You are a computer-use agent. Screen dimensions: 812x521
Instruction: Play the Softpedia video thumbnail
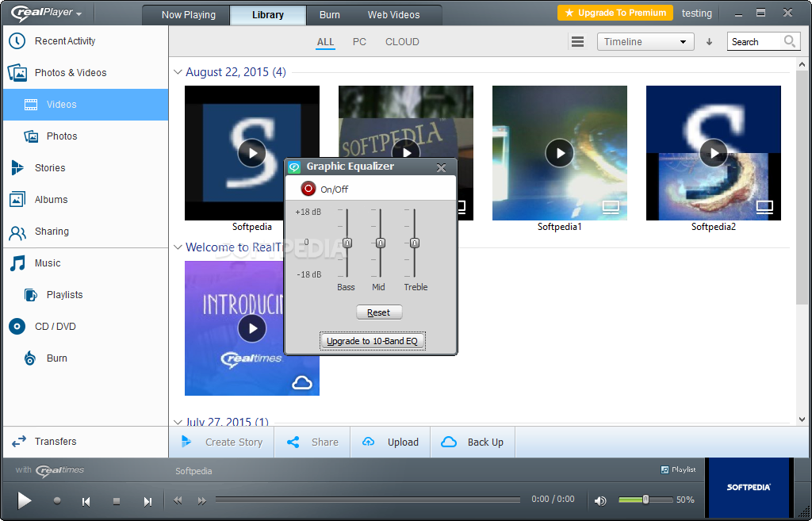251,153
